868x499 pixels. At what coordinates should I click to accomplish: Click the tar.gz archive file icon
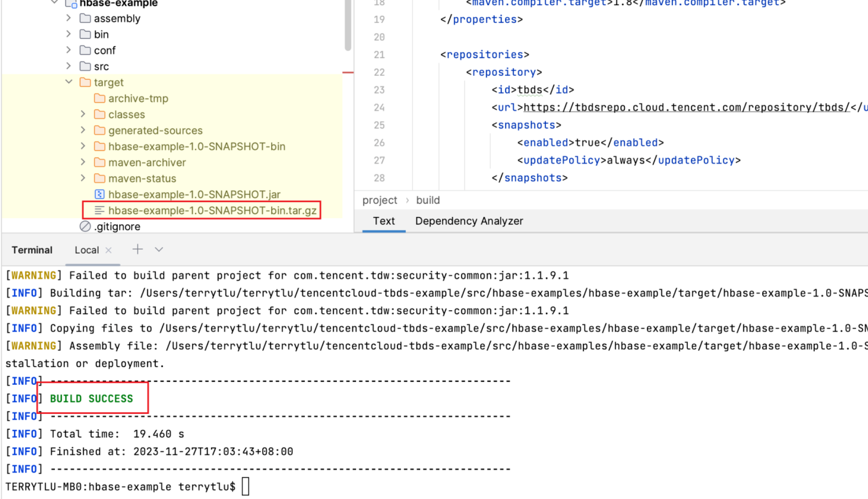click(99, 210)
